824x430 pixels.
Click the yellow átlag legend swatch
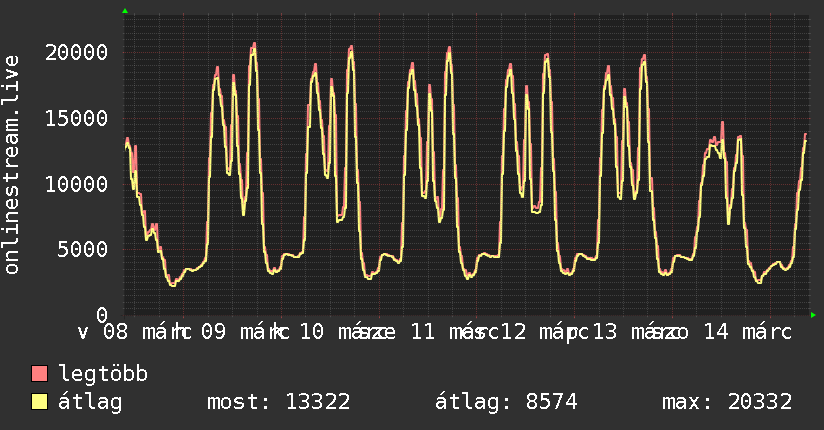(x=39, y=402)
